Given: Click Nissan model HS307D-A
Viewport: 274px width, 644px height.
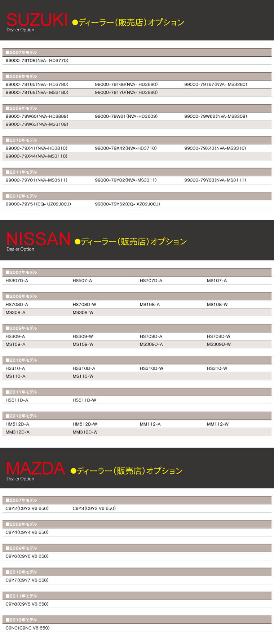Looking at the screenshot, I should click(17, 280).
